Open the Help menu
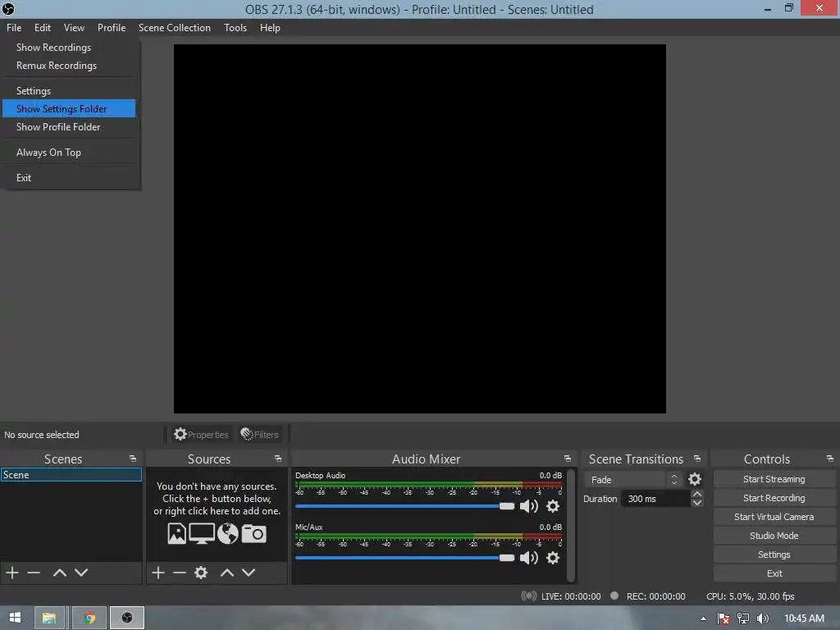 click(x=270, y=28)
